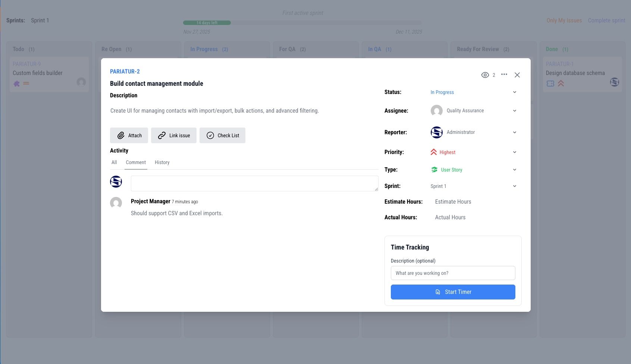Open the PARIATUR-2 issue key link
The image size is (631, 364).
[x=125, y=72]
